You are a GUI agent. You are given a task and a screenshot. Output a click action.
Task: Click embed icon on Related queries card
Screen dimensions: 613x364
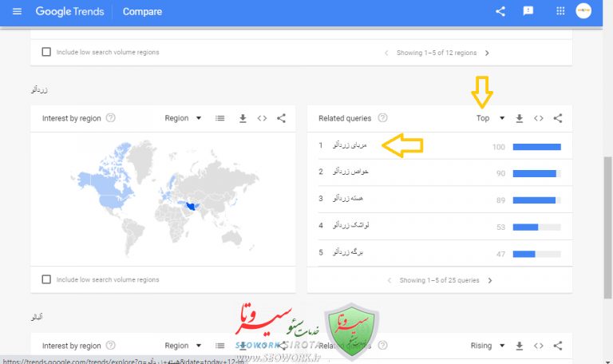(539, 118)
